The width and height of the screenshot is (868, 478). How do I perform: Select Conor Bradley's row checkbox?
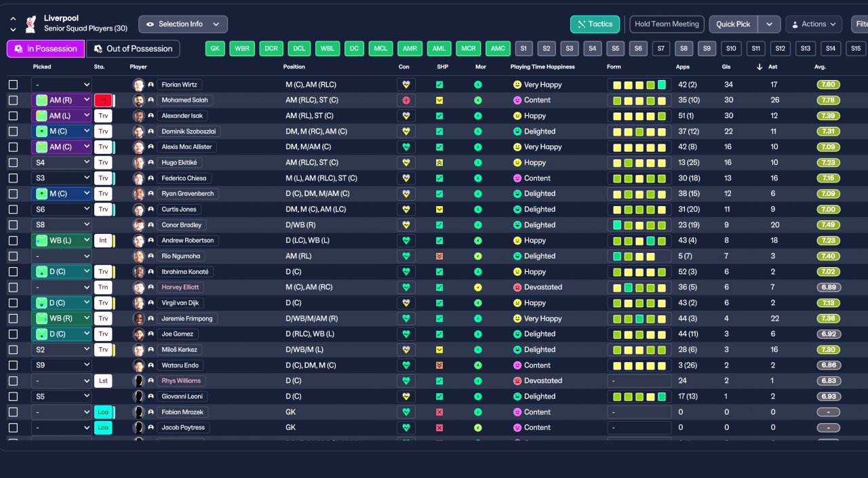click(13, 225)
